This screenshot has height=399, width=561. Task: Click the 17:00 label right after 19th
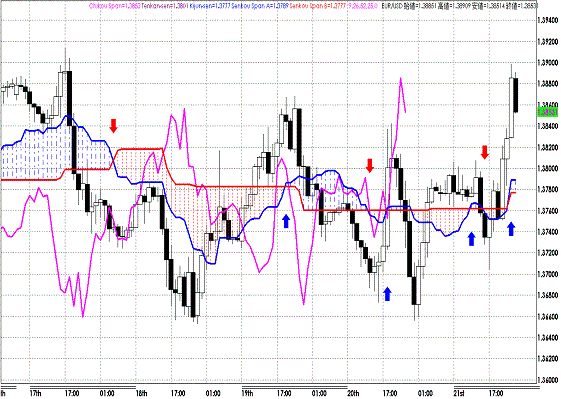(x=283, y=394)
